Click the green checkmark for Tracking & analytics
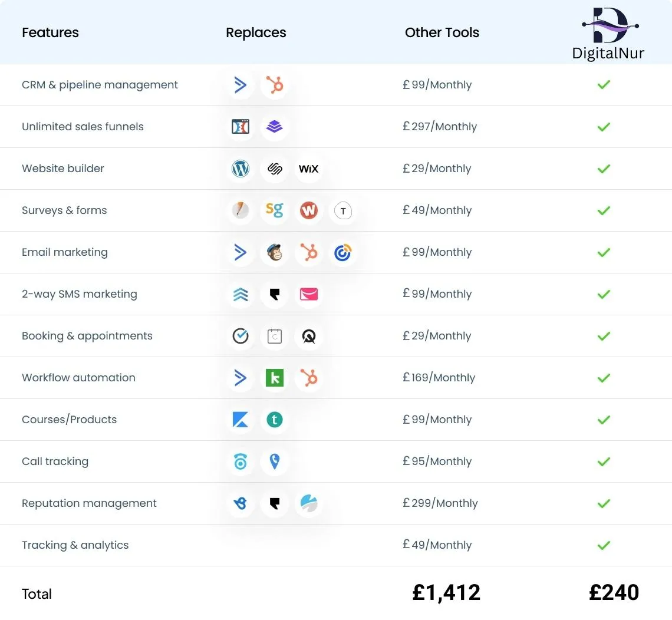 pyautogui.click(x=603, y=545)
